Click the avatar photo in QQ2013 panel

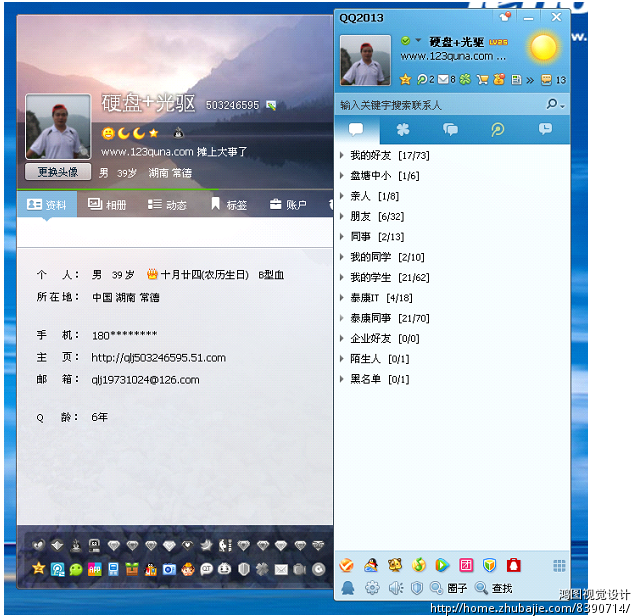[x=365, y=60]
